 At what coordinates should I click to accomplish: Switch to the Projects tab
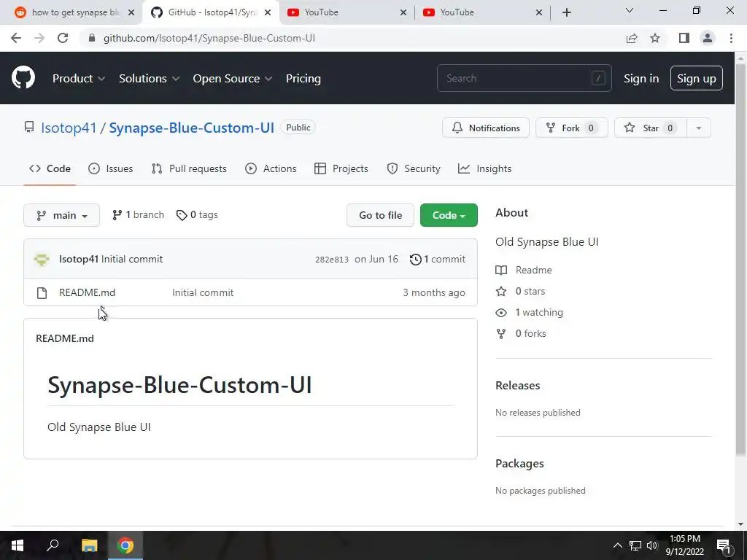tap(341, 168)
